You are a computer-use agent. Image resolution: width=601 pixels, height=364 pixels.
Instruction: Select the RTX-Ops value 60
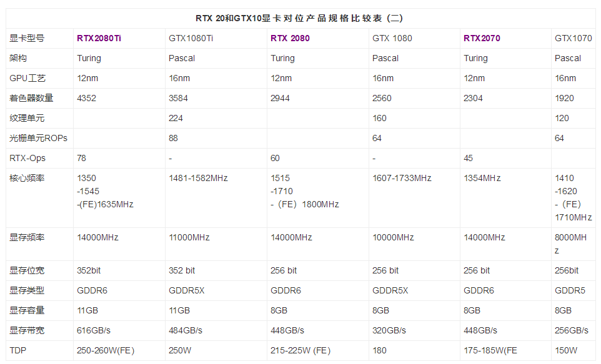276,158
